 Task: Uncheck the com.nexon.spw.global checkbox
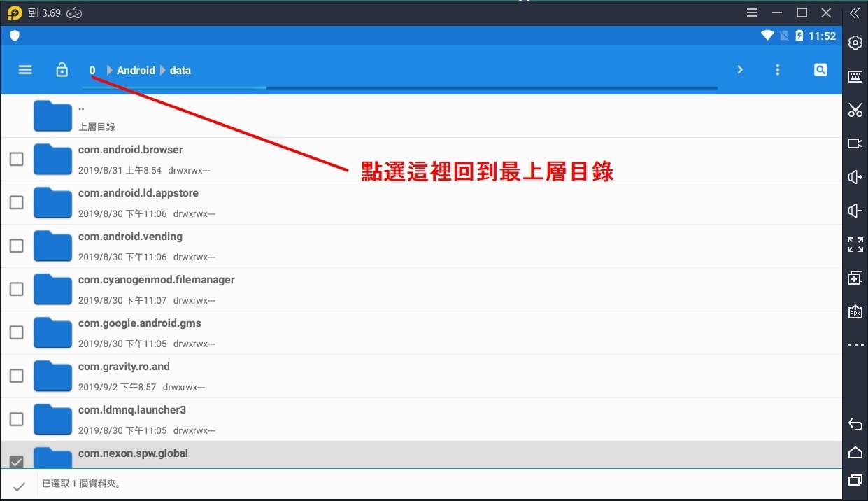point(16,461)
